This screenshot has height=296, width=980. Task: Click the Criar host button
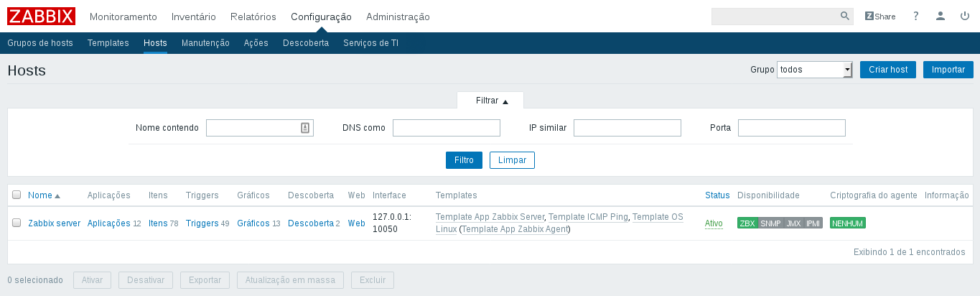coord(887,70)
